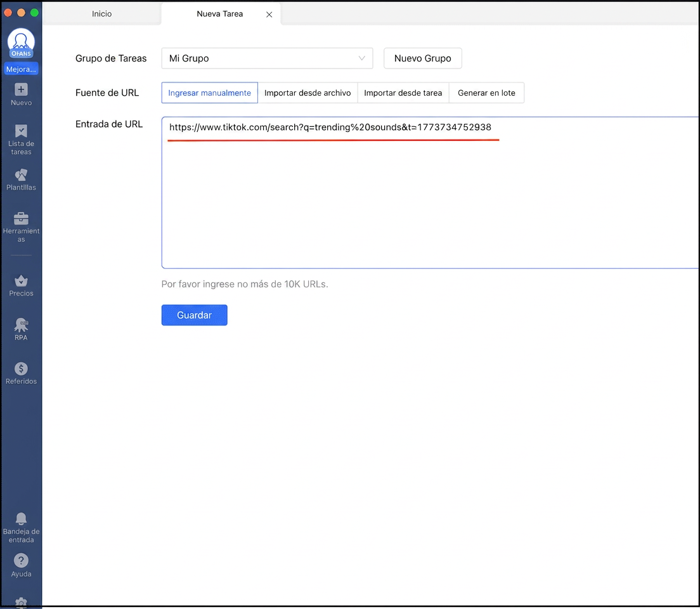Click the Nuevo plus icon
Image resolution: width=700 pixels, height=609 pixels.
21,89
